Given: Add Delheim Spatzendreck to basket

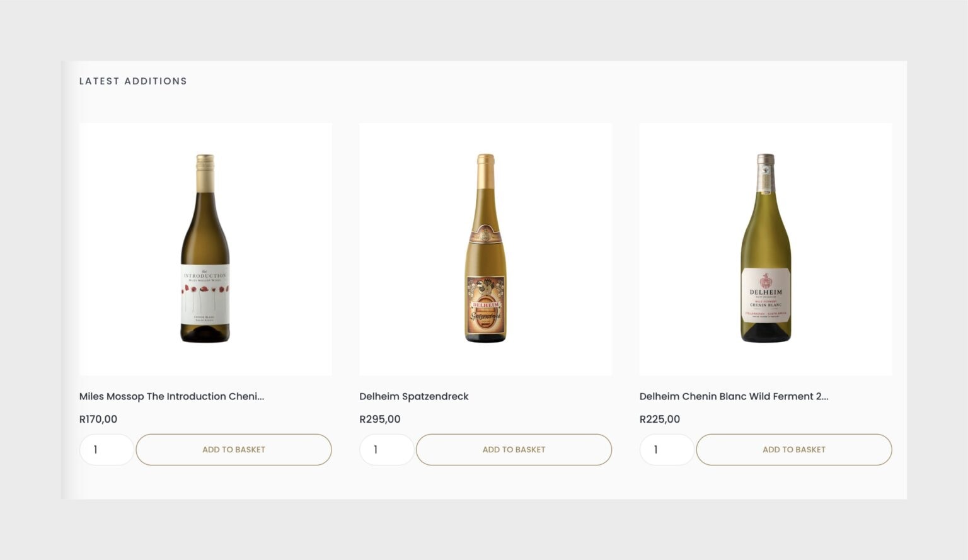Looking at the screenshot, I should [514, 450].
